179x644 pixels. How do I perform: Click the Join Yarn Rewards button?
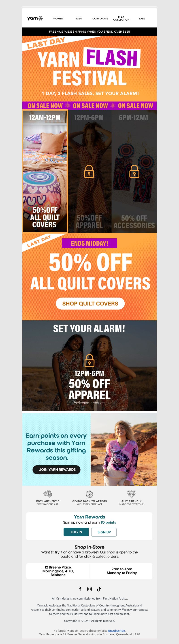(57, 470)
